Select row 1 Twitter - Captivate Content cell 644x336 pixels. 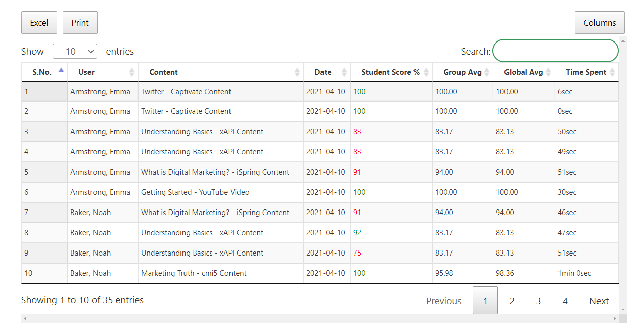(x=221, y=92)
